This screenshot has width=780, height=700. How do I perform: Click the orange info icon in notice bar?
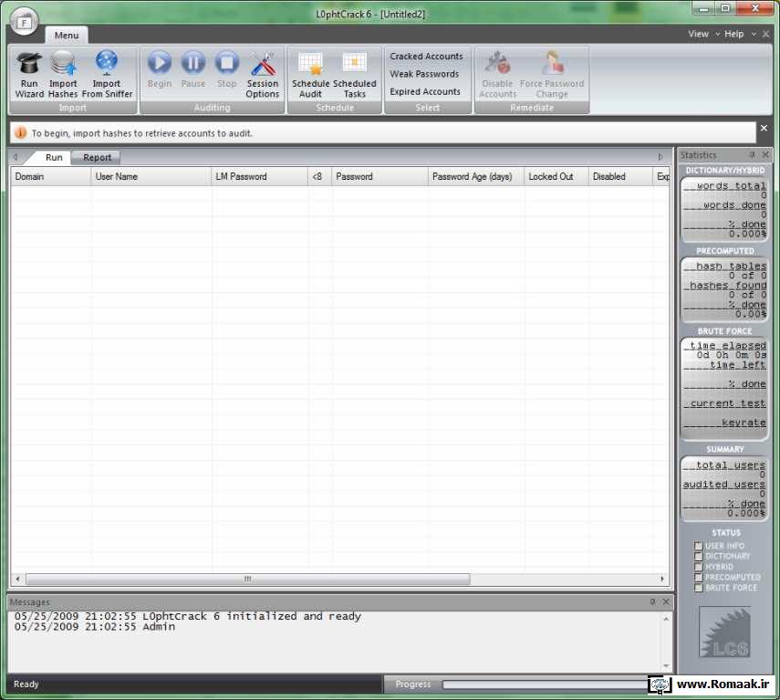coord(20,133)
